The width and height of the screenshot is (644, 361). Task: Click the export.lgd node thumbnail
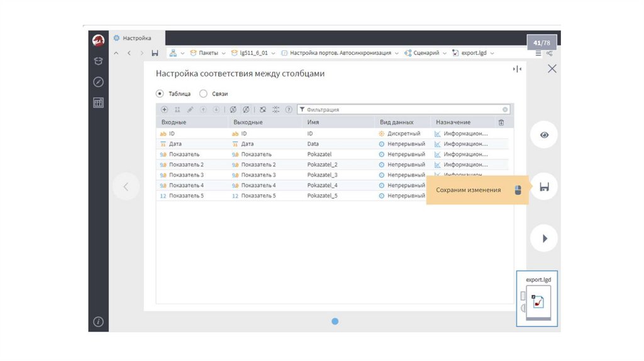coord(538,302)
